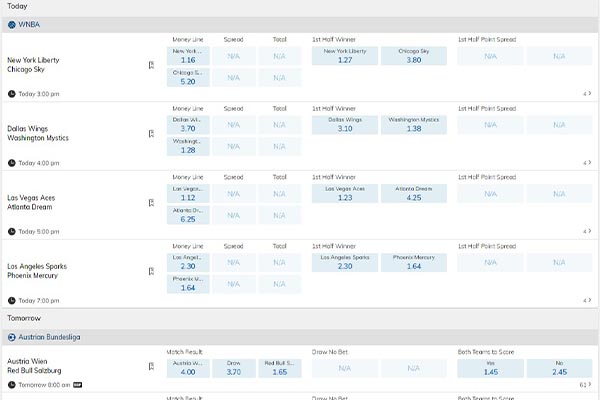
Task: Bookmark the Los Angeles Sparks vs Phoenix Mercury game
Action: pyautogui.click(x=151, y=271)
